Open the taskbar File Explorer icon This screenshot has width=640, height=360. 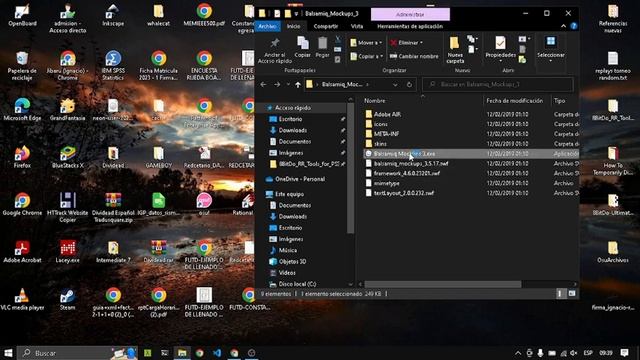click(182, 353)
